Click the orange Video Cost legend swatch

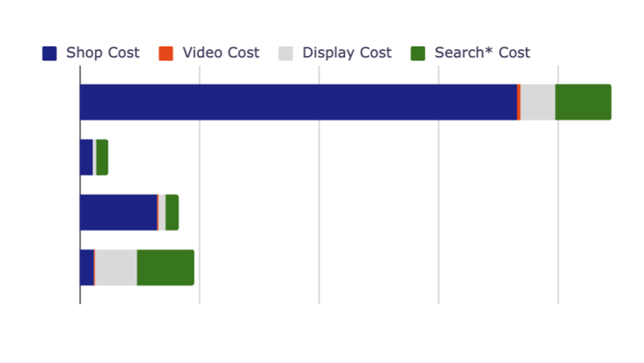click(x=166, y=52)
